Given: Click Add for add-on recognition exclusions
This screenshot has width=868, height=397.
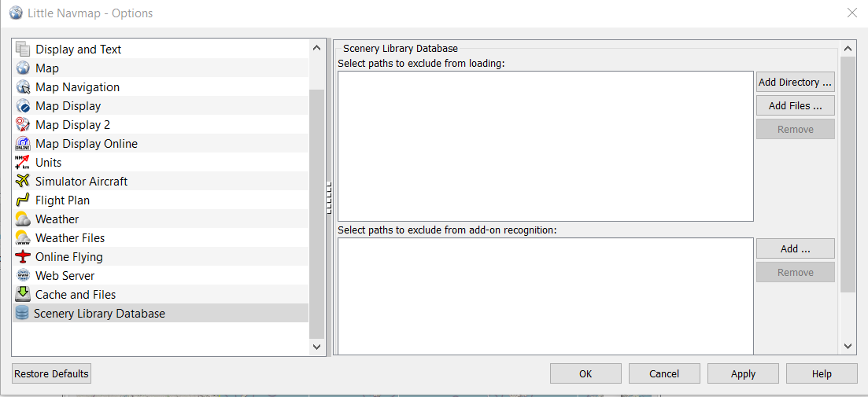Looking at the screenshot, I should coord(795,248).
